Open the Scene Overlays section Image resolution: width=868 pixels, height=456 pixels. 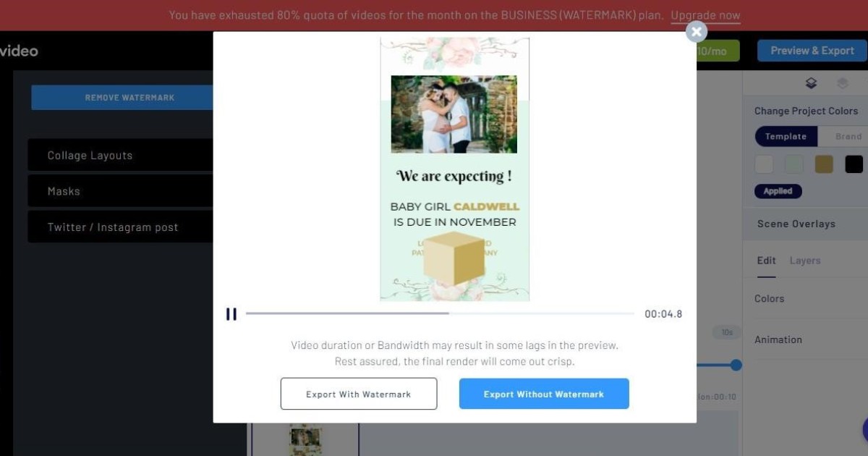click(x=796, y=224)
